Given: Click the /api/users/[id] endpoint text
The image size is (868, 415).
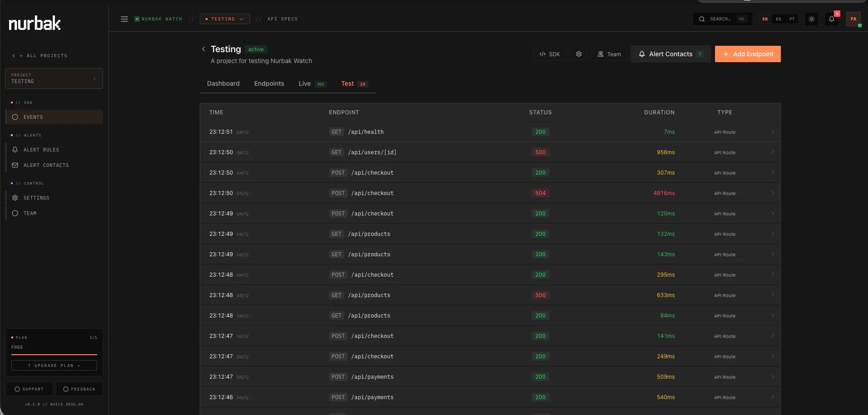Looking at the screenshot, I should (372, 152).
